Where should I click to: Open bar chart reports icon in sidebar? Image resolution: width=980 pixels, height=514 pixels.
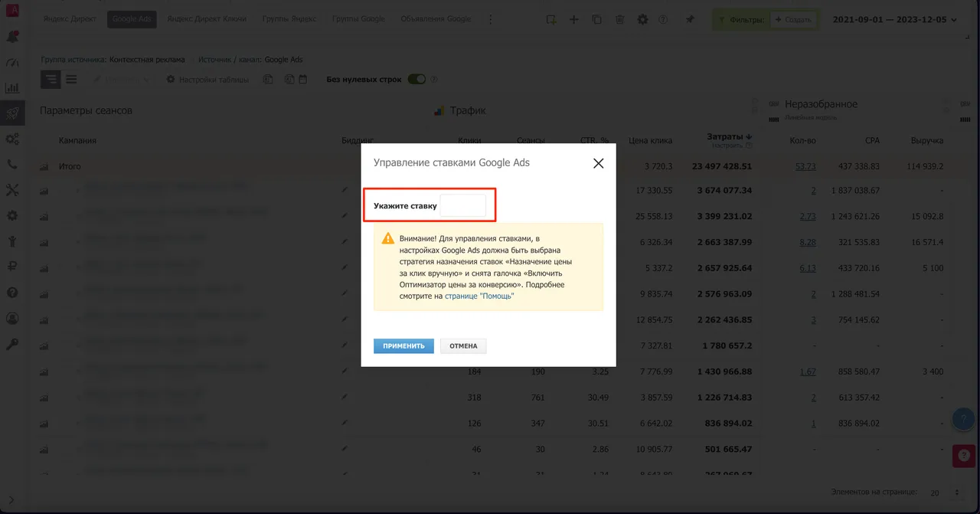click(12, 88)
